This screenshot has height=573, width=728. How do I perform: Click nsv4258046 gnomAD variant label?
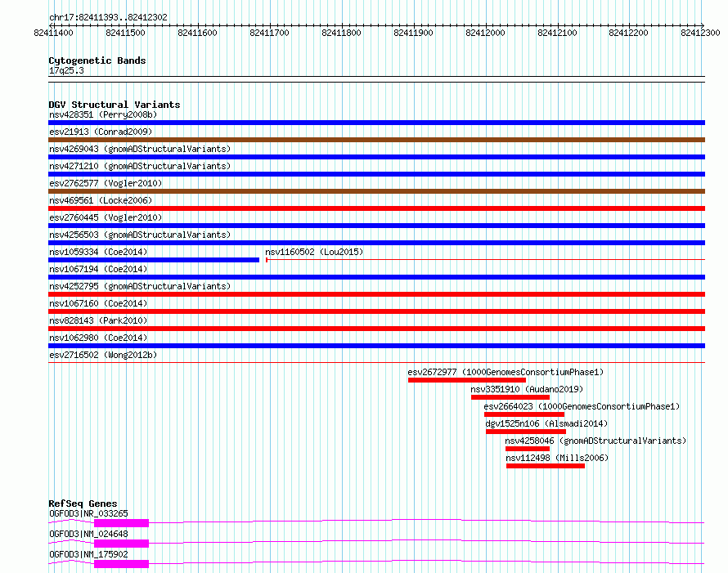[x=595, y=441]
